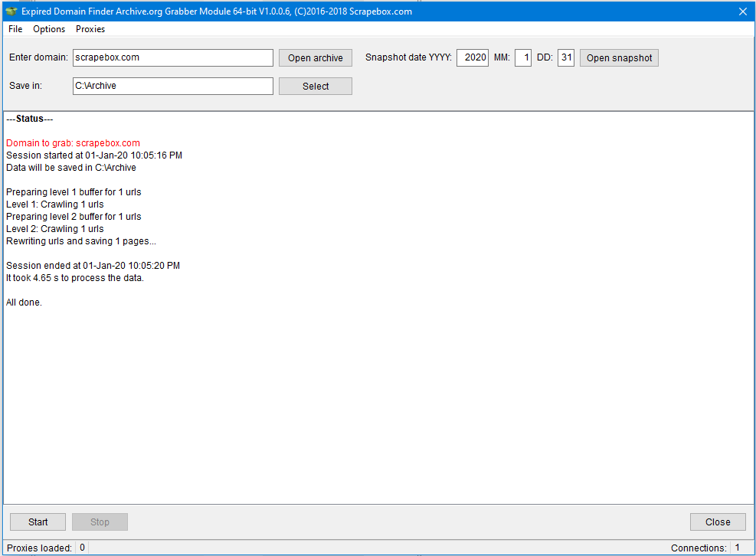
Task: Open the Proxies menu
Action: (x=90, y=29)
